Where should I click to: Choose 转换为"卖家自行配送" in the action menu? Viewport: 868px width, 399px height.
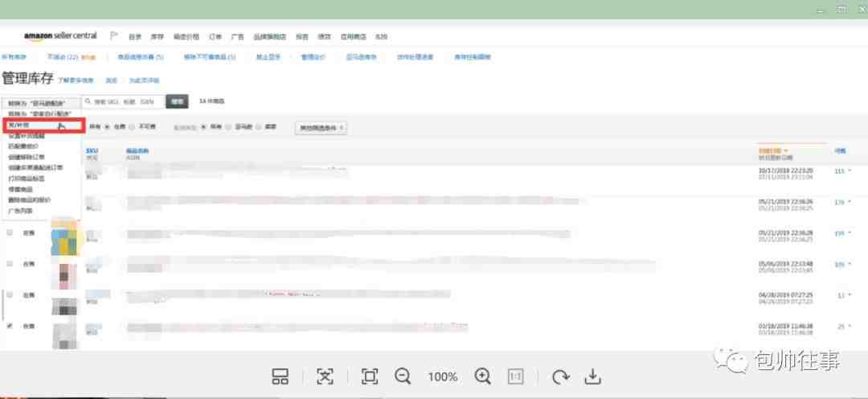[x=40, y=113]
